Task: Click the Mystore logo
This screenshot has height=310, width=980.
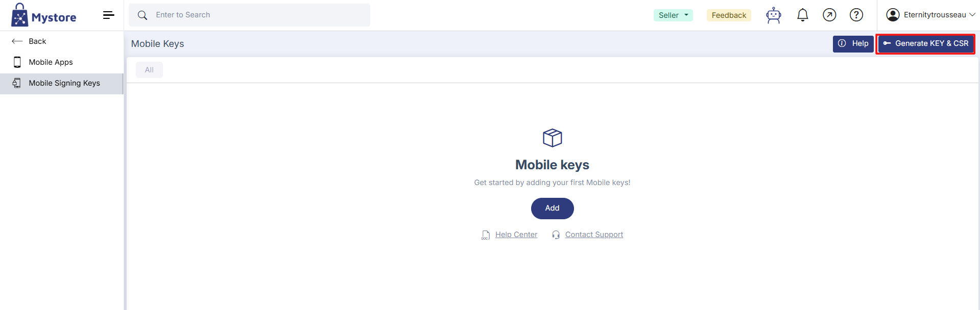Action: (44, 15)
